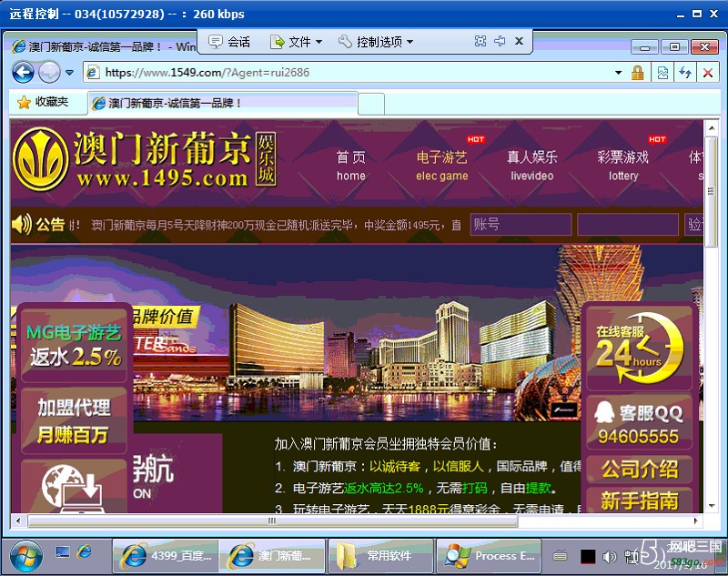The width and height of the screenshot is (728, 576).
Task: Click page vertical scrollbar down arrow
Action: point(712,506)
